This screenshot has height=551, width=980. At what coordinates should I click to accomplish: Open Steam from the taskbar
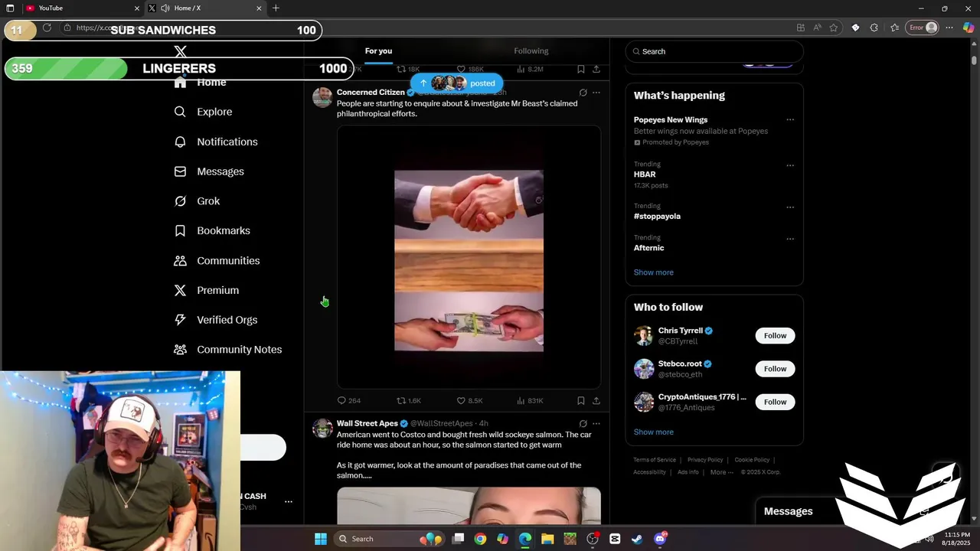tap(637, 539)
